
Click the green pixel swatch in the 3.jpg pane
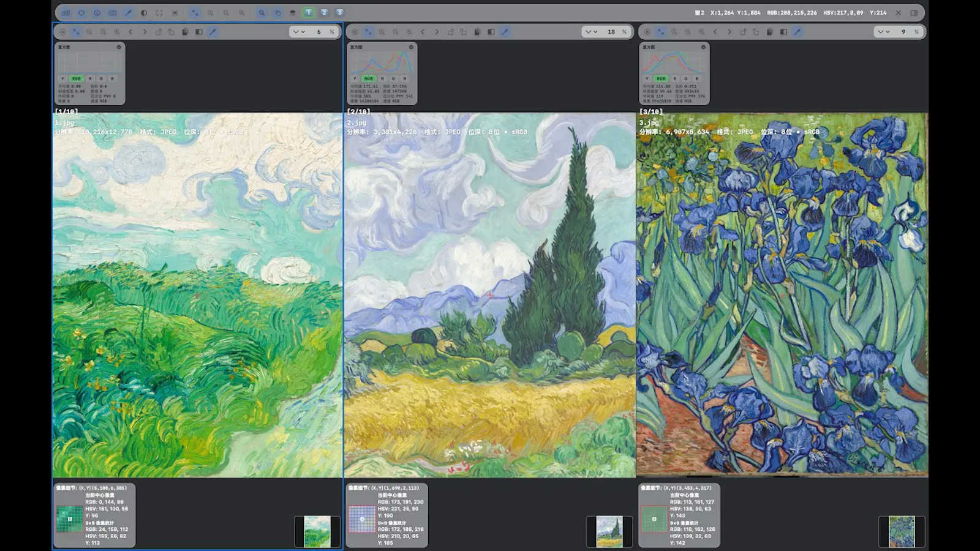click(x=654, y=519)
